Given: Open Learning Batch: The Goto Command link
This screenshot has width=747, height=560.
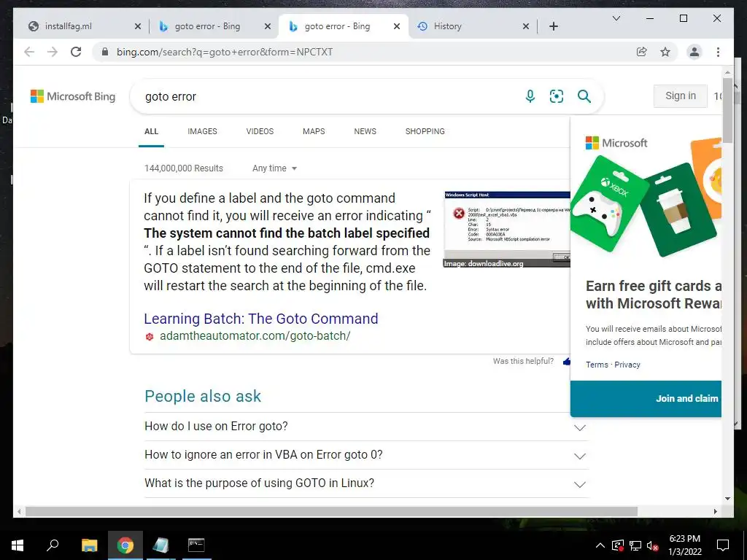Looking at the screenshot, I should coord(261,319).
